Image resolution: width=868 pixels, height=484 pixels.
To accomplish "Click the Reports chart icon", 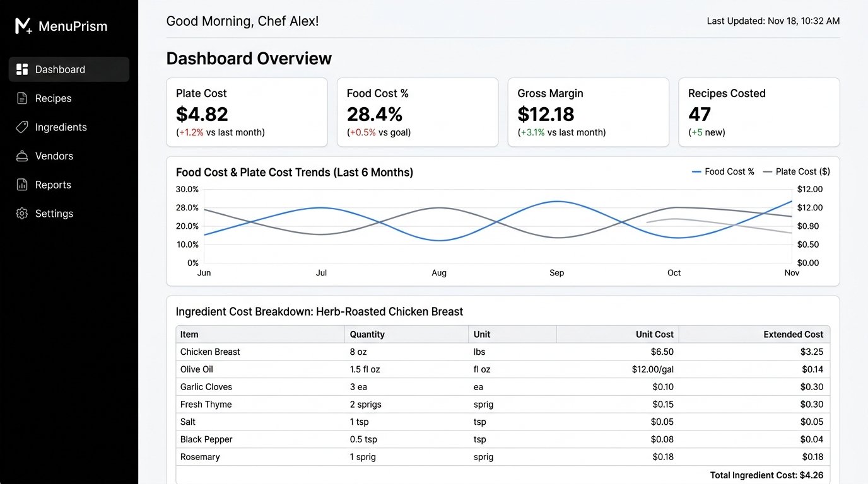I will pyautogui.click(x=22, y=185).
